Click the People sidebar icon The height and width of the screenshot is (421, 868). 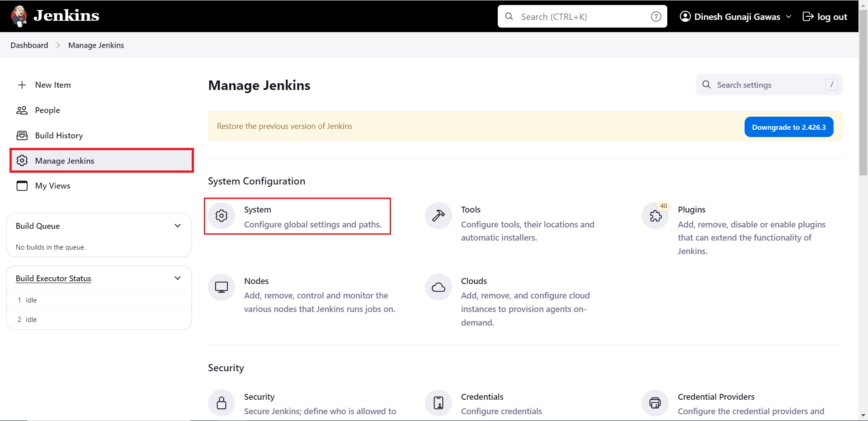(x=22, y=110)
